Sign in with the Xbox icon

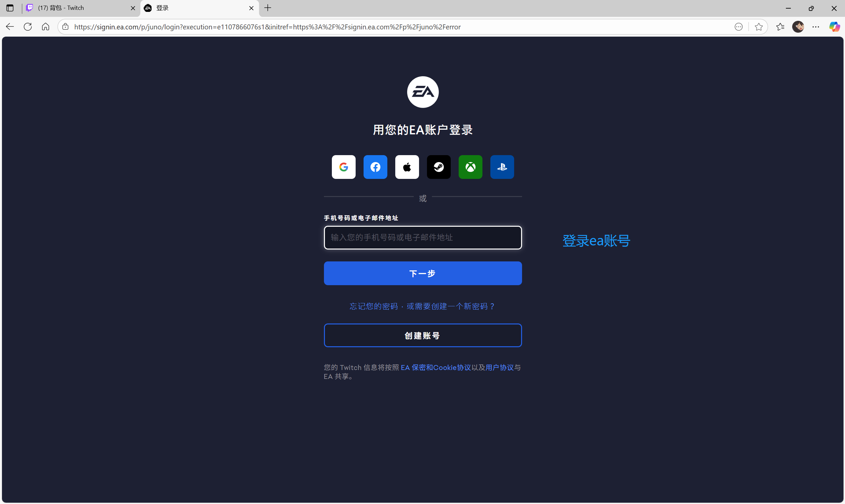(x=470, y=167)
